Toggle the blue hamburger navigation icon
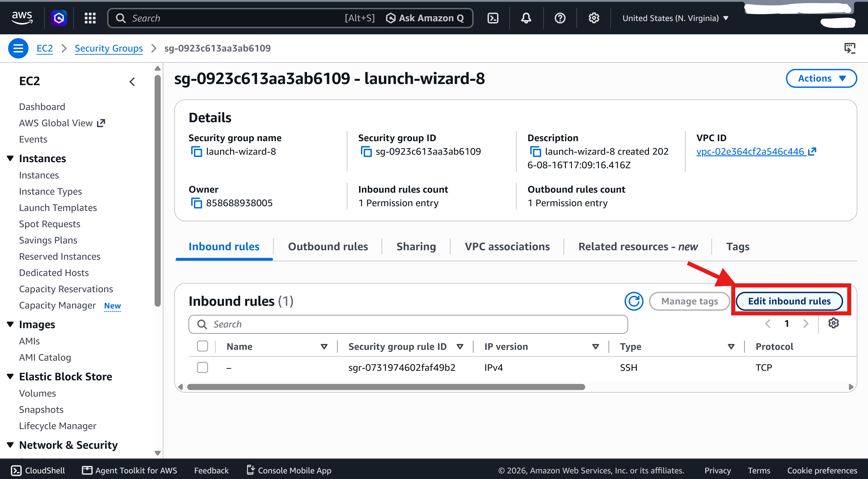The width and height of the screenshot is (868, 479). tap(18, 49)
